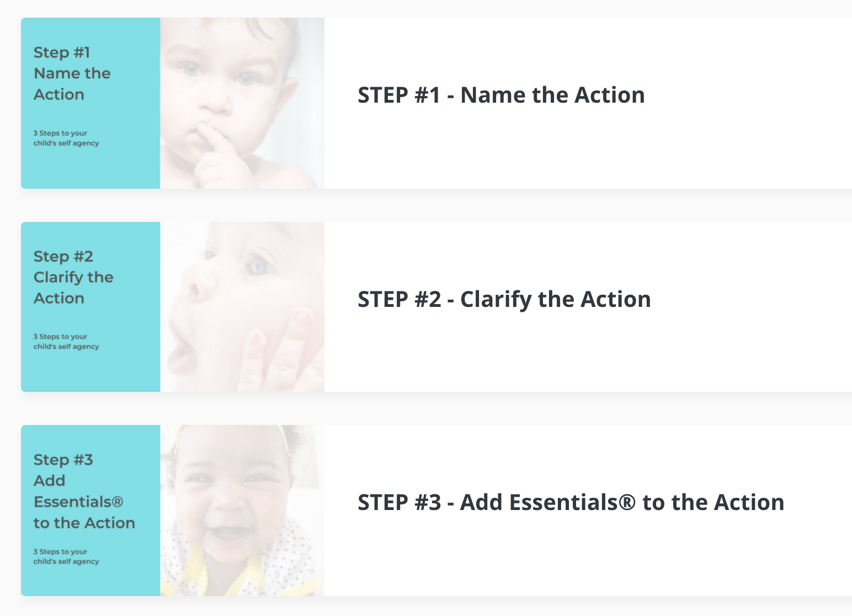
Task: Click "Name the" line on teal Step #1 panel
Action: click(72, 73)
